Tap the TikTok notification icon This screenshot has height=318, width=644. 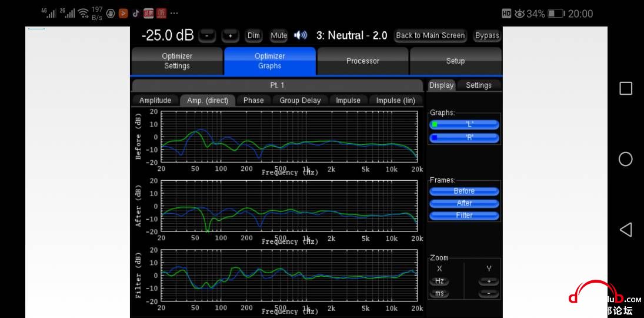pos(135,14)
